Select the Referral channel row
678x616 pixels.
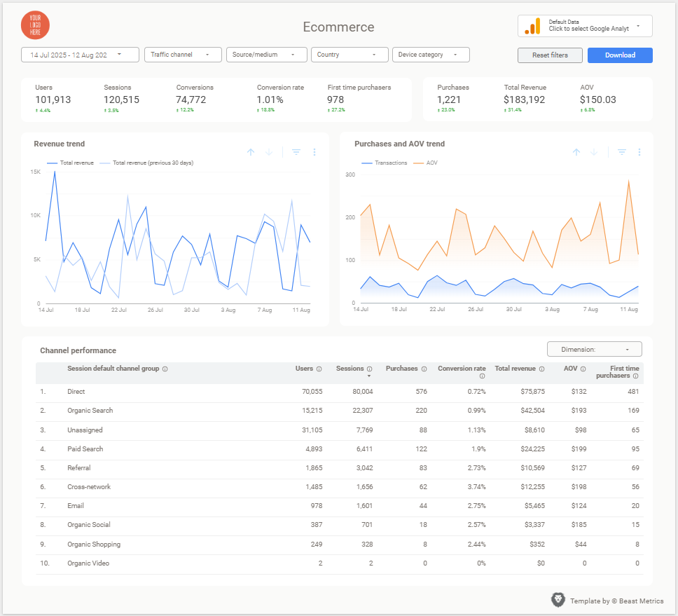340,468
